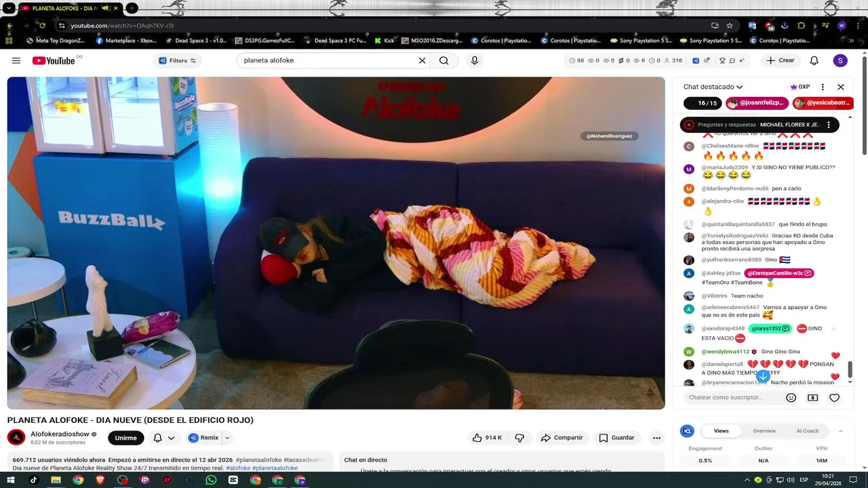Switch to the Overview tab

click(x=764, y=431)
